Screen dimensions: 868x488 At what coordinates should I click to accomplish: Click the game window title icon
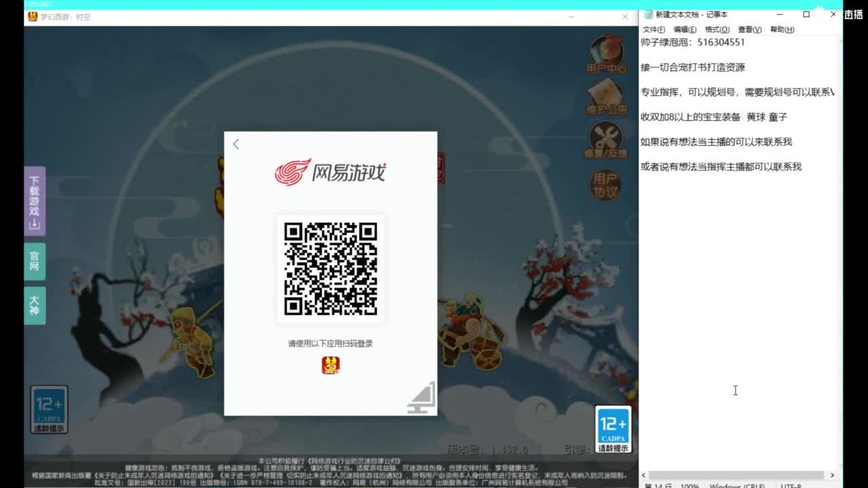pos(33,16)
